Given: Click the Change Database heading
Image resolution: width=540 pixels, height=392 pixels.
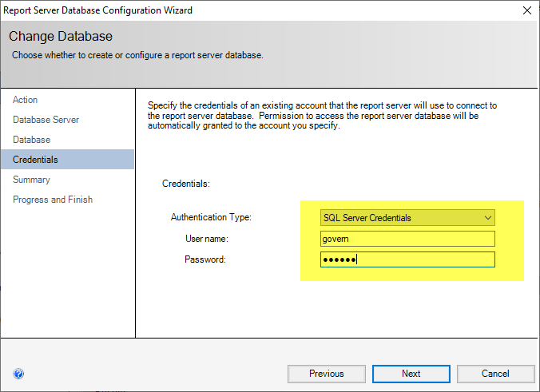Looking at the screenshot, I should [61, 37].
